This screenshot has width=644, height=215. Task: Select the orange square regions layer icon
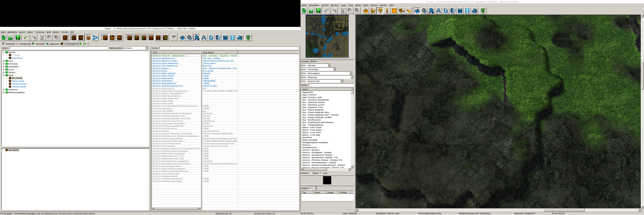394,11
